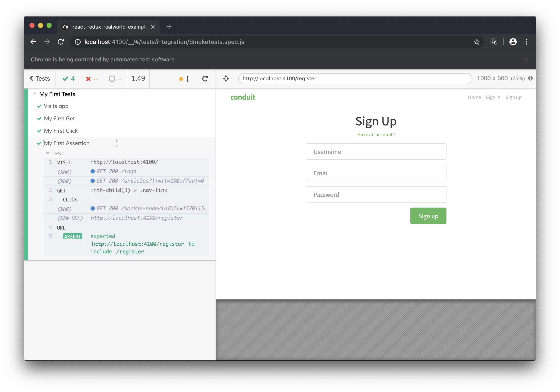Image resolution: width=560 pixels, height=392 pixels.
Task: Bookmark this page with the star icon
Action: (477, 42)
